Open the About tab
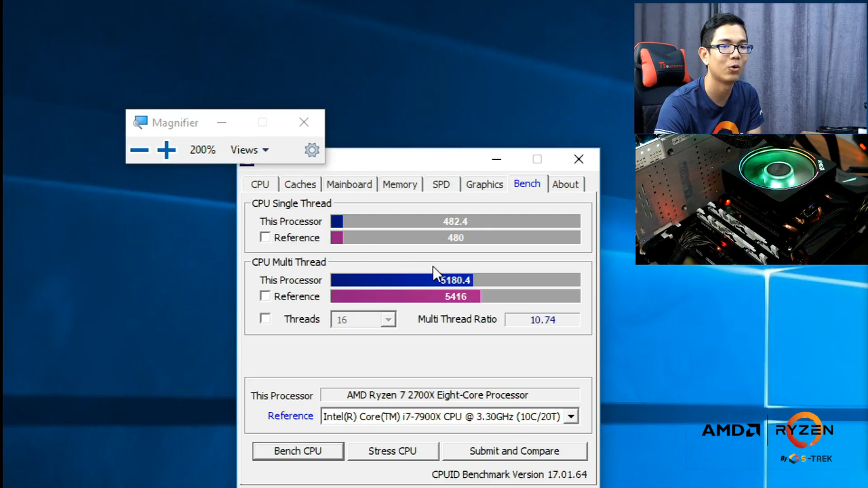The height and width of the screenshot is (488, 868). [x=565, y=184]
